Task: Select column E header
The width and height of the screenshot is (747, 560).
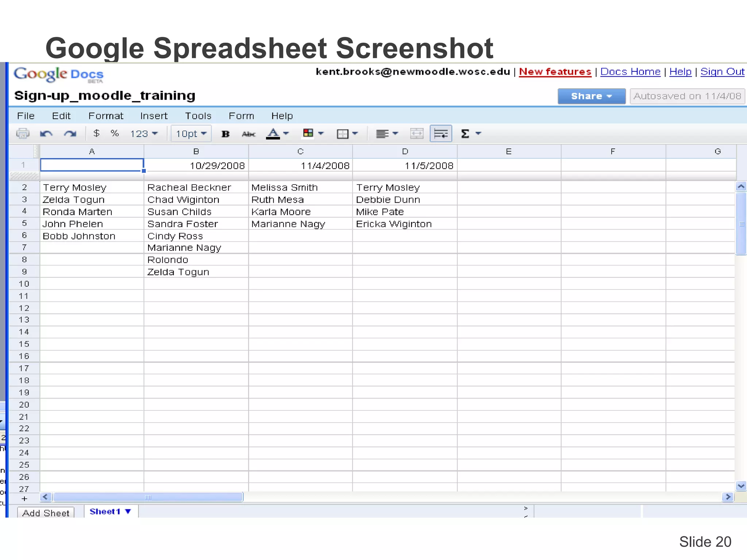Action: point(509,151)
